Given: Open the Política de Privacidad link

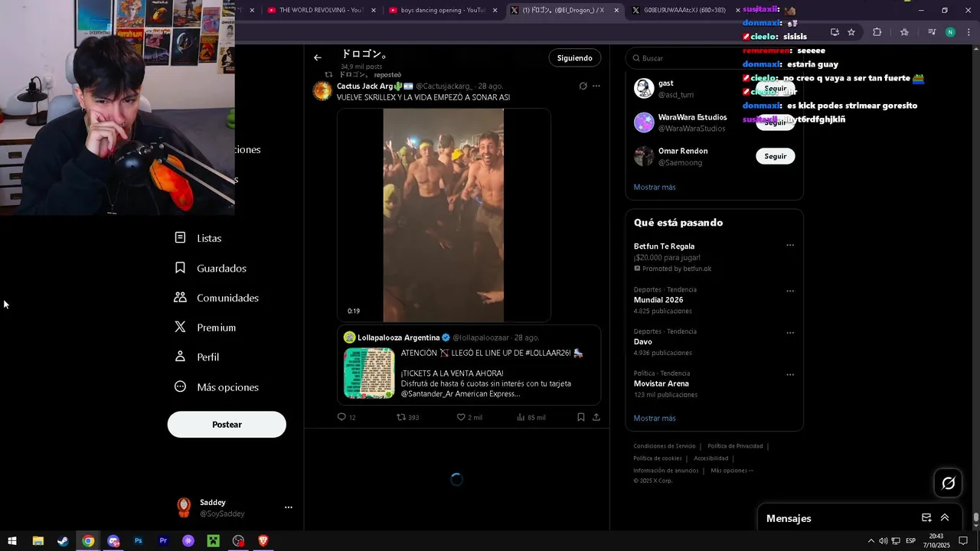Looking at the screenshot, I should click(x=735, y=446).
